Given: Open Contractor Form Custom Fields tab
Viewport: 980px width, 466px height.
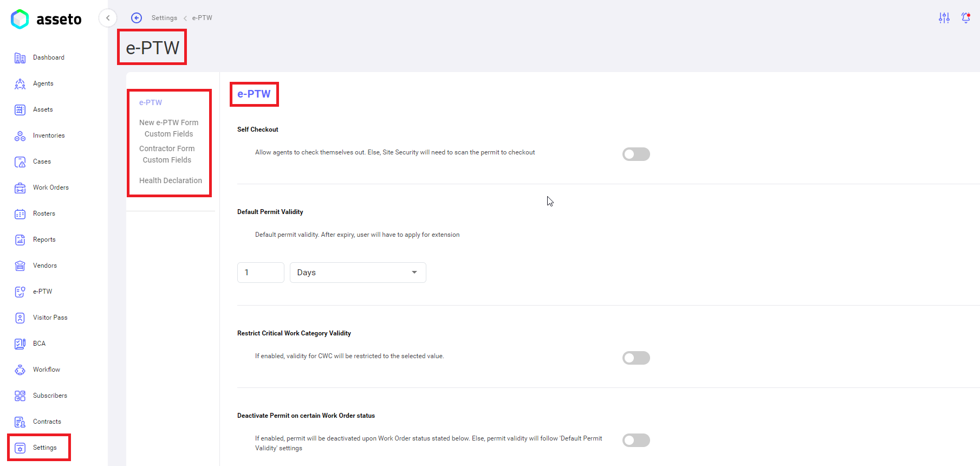Looking at the screenshot, I should tap(167, 154).
